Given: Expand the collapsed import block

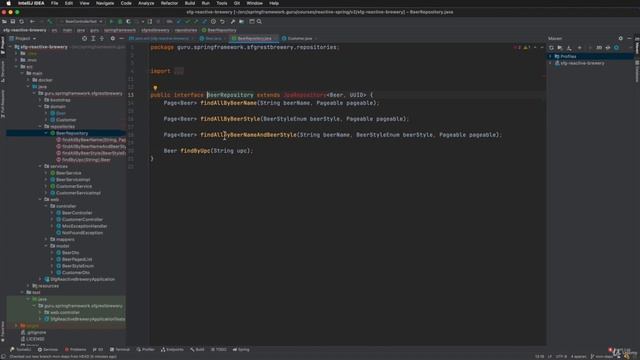Looking at the screenshot, I should tap(179, 71).
